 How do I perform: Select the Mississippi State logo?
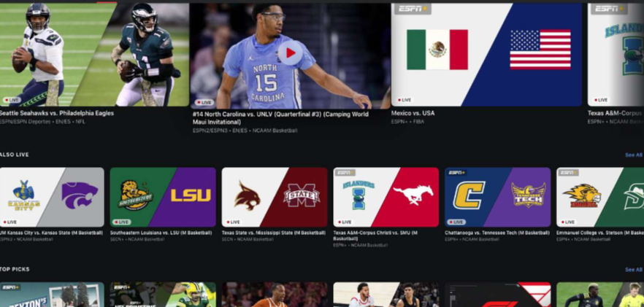point(301,195)
